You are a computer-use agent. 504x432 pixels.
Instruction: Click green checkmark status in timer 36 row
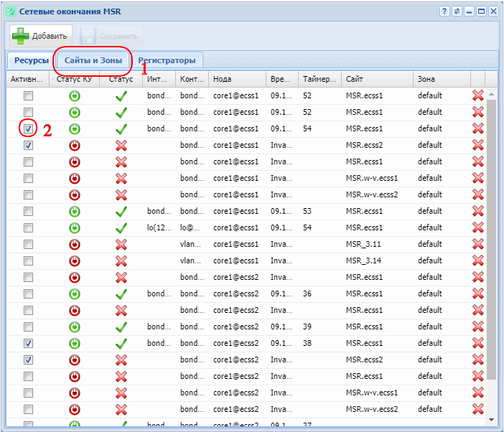tap(121, 294)
